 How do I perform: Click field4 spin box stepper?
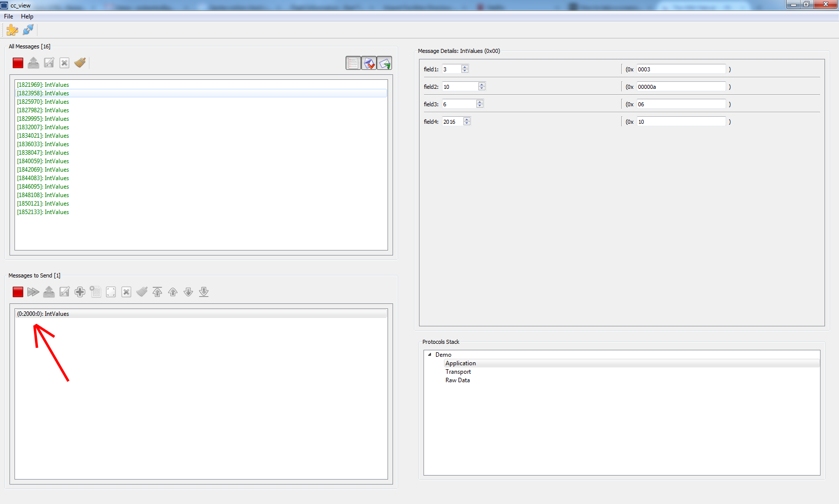[467, 121]
